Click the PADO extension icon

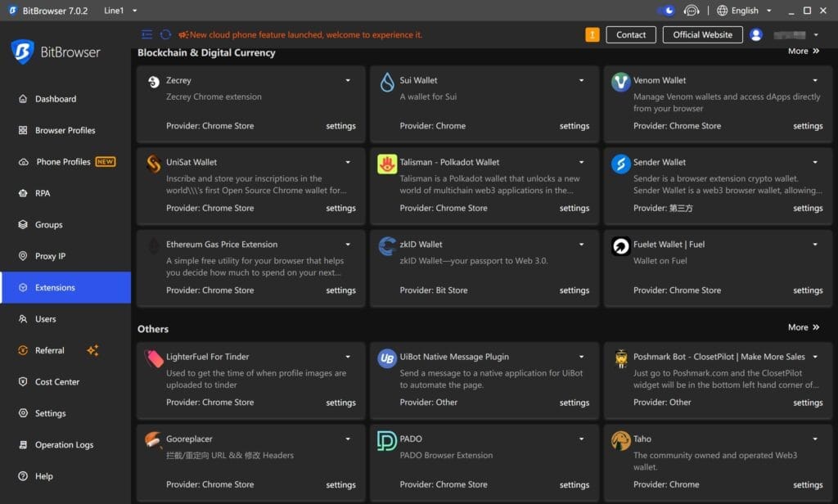click(387, 441)
